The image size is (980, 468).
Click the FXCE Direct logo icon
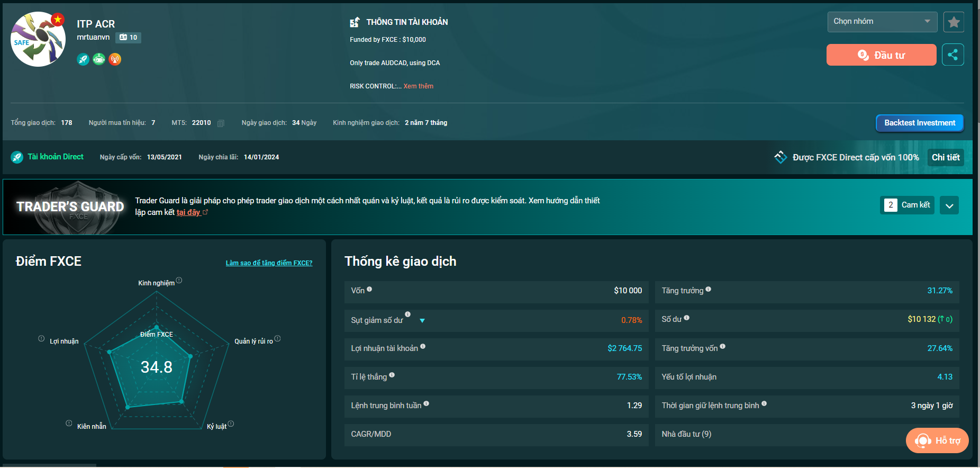coord(781,157)
